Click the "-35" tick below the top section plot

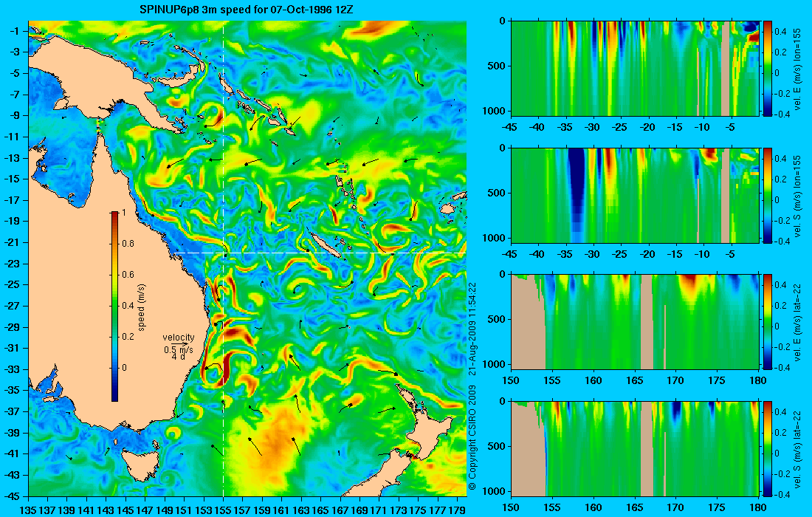(x=565, y=127)
